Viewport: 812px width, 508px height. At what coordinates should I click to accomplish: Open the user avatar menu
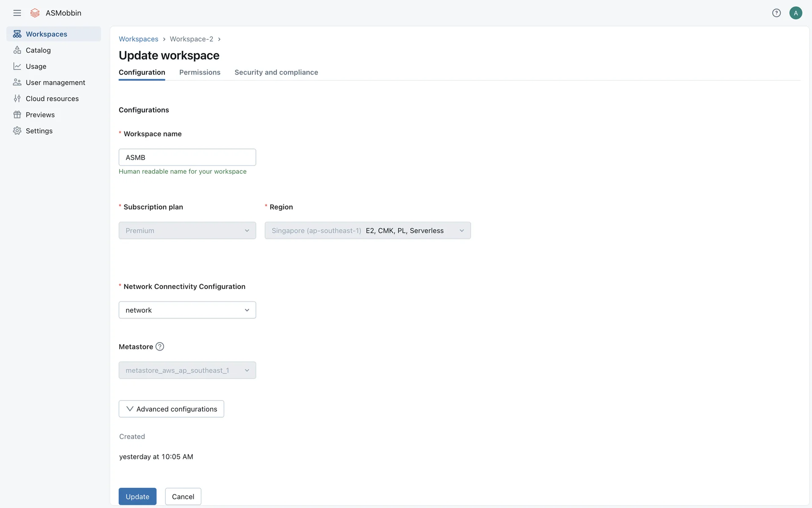(x=796, y=13)
